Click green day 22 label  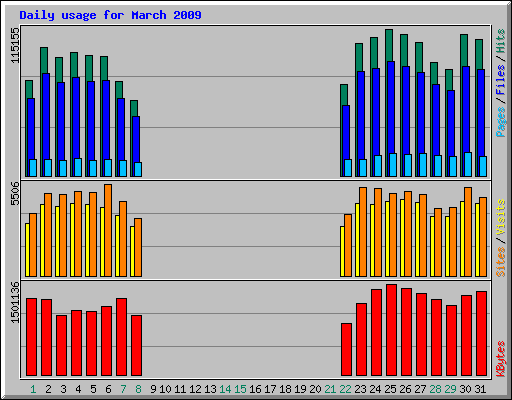(345, 389)
